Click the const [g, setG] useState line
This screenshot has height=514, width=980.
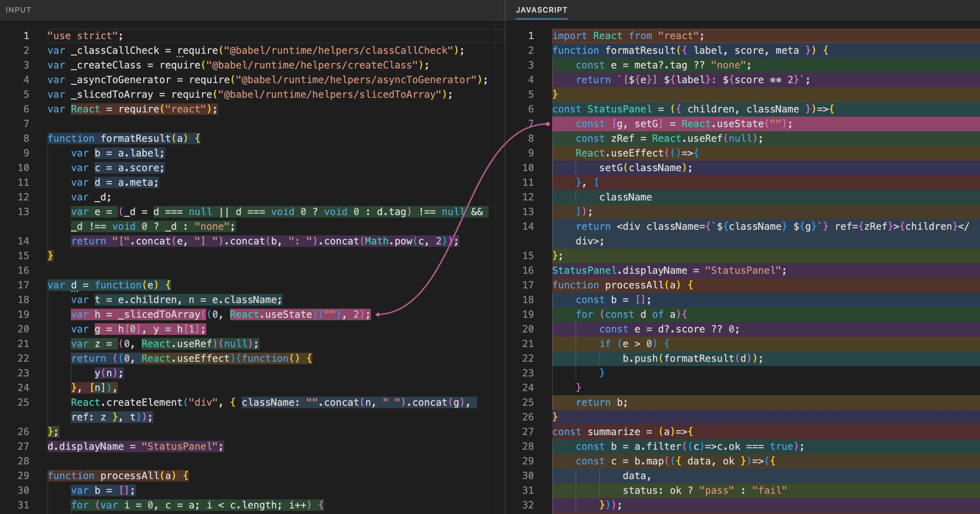coord(684,124)
